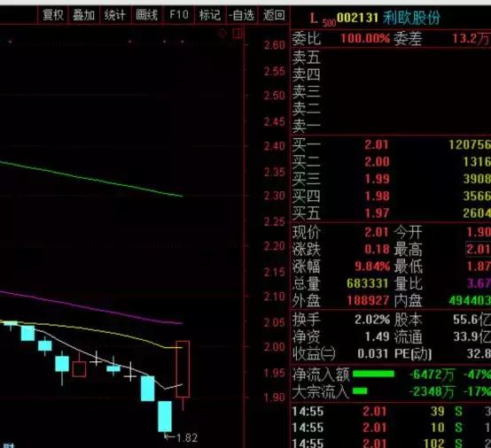Remove stock via -自选 button
This screenshot has width=491, height=448.
(241, 15)
